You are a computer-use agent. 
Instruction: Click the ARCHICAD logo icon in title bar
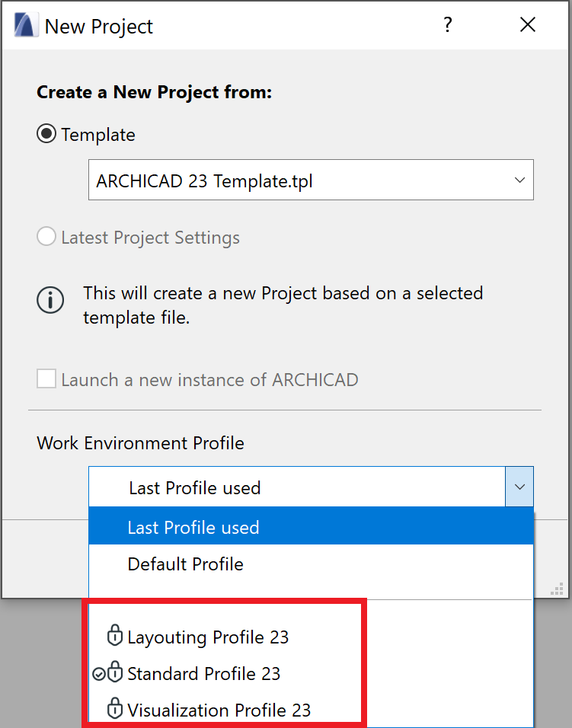[x=26, y=25]
